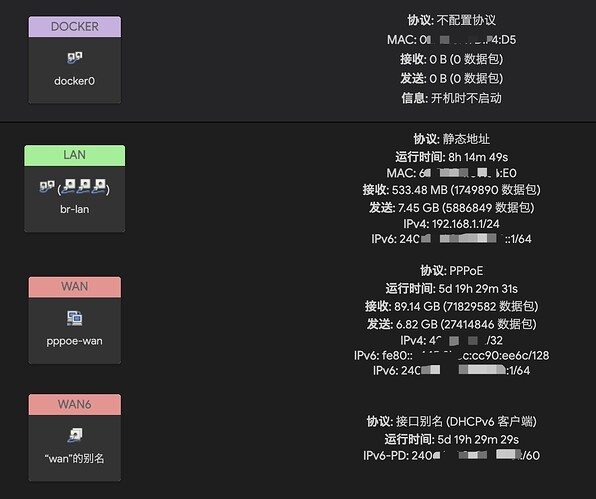Select the red WAN interface header
The height and width of the screenshot is (499, 596).
point(75,287)
